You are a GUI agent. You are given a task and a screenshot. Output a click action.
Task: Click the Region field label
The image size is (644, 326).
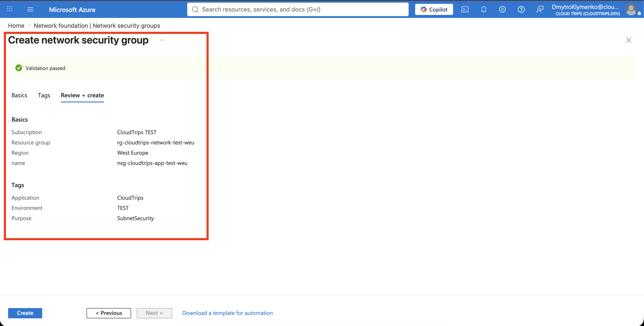coord(20,153)
